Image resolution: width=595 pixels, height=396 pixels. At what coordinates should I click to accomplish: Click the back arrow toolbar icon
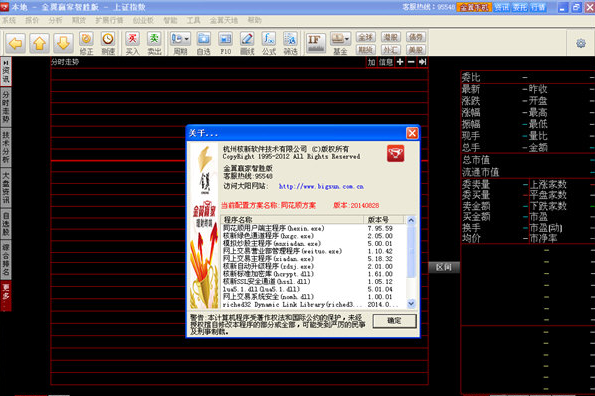click(x=16, y=43)
